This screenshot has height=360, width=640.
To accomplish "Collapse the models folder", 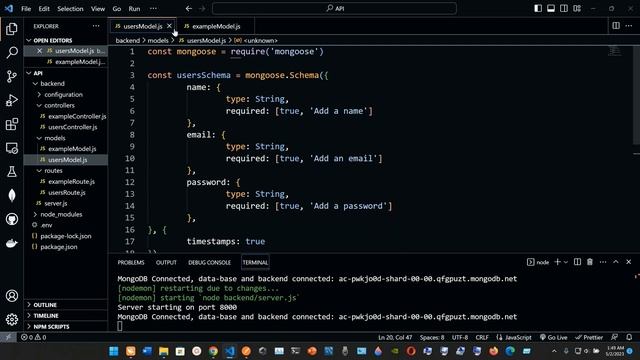I will point(55,138).
